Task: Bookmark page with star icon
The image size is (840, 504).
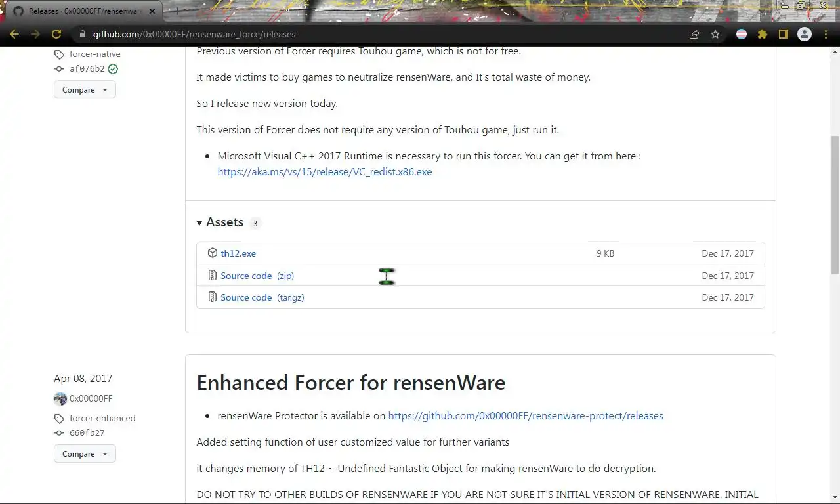Action: 715,34
